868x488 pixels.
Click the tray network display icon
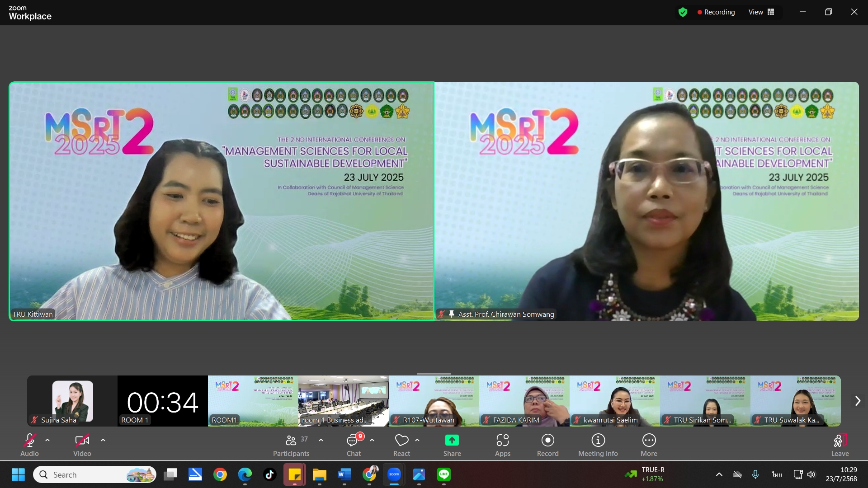[x=798, y=474]
